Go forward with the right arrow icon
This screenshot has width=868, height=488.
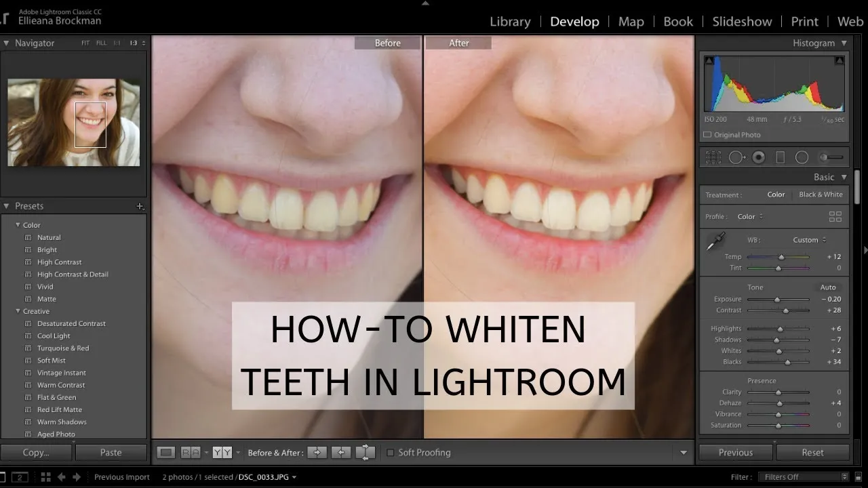[x=76, y=477]
